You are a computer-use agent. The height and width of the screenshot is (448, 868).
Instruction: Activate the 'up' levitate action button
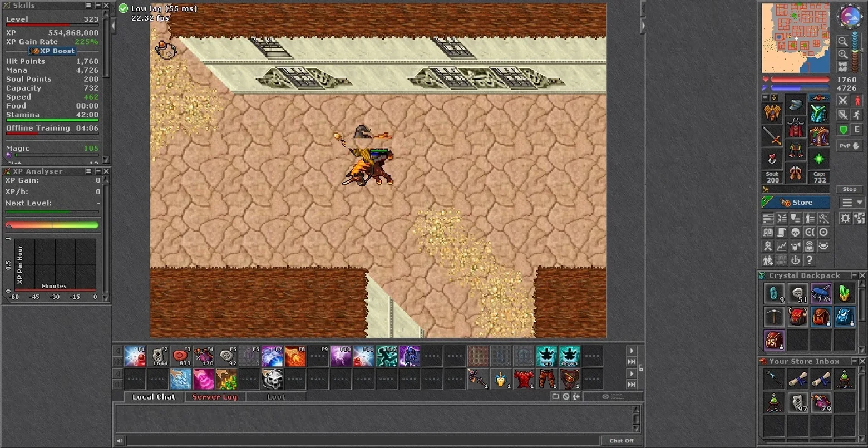click(x=546, y=356)
